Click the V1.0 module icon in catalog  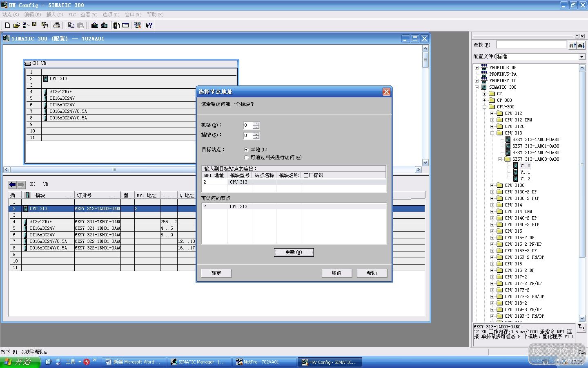pyautogui.click(x=516, y=166)
